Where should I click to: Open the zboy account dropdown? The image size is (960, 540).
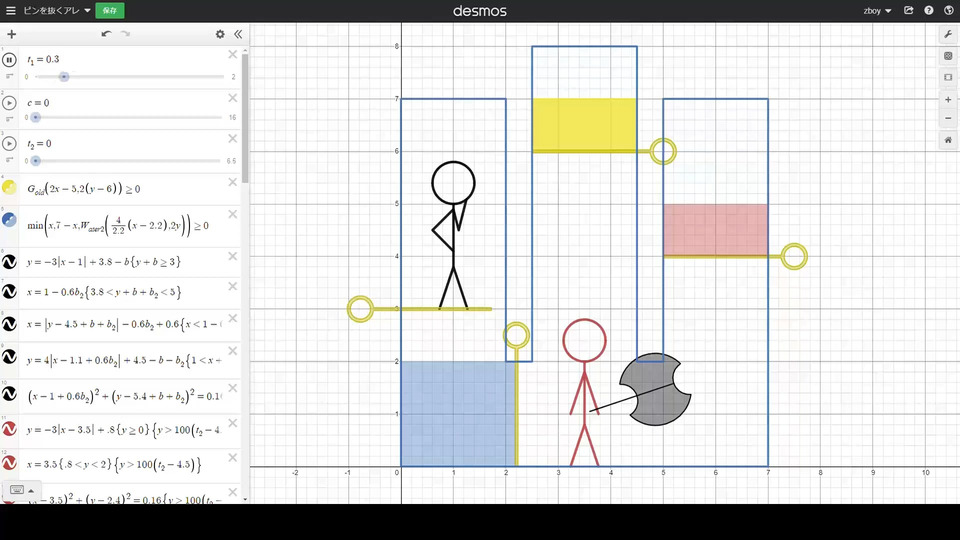(x=877, y=10)
